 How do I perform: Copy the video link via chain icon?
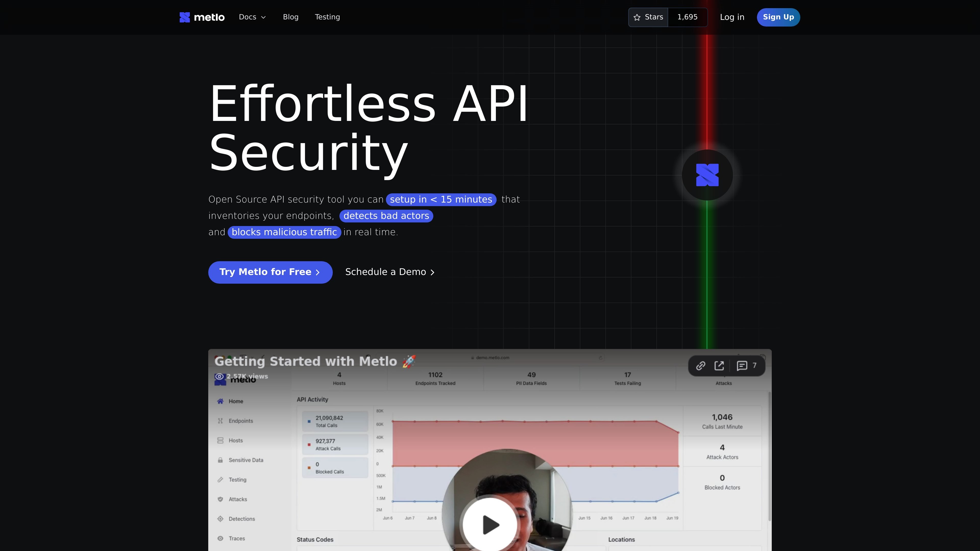(x=701, y=366)
